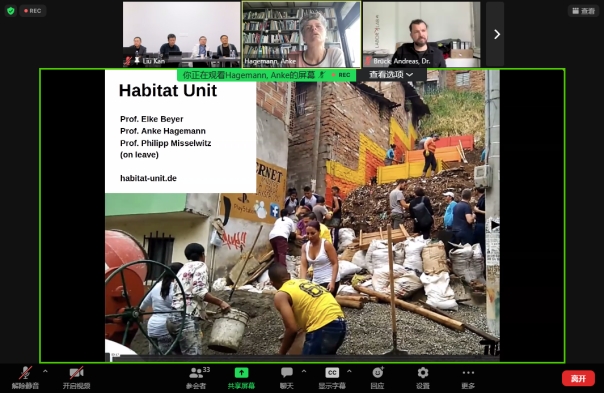Viewport: 604px width, 394px height.
Task: Open the view options dropdown
Action: [391, 75]
